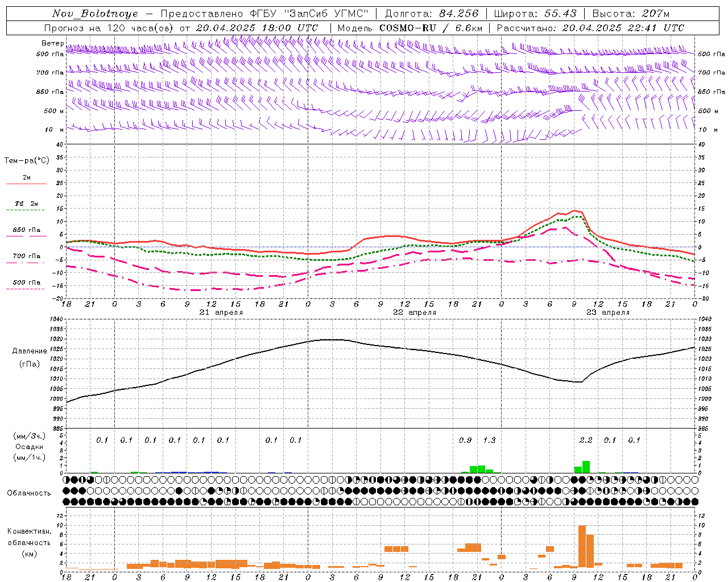
Task: Click the Nov_Bolotnoye station name
Action: (x=95, y=14)
